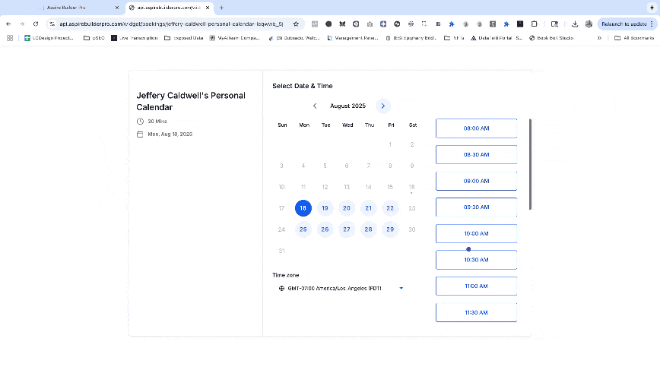Choose the 09:30 AM slot
660x386 pixels.
476,207
